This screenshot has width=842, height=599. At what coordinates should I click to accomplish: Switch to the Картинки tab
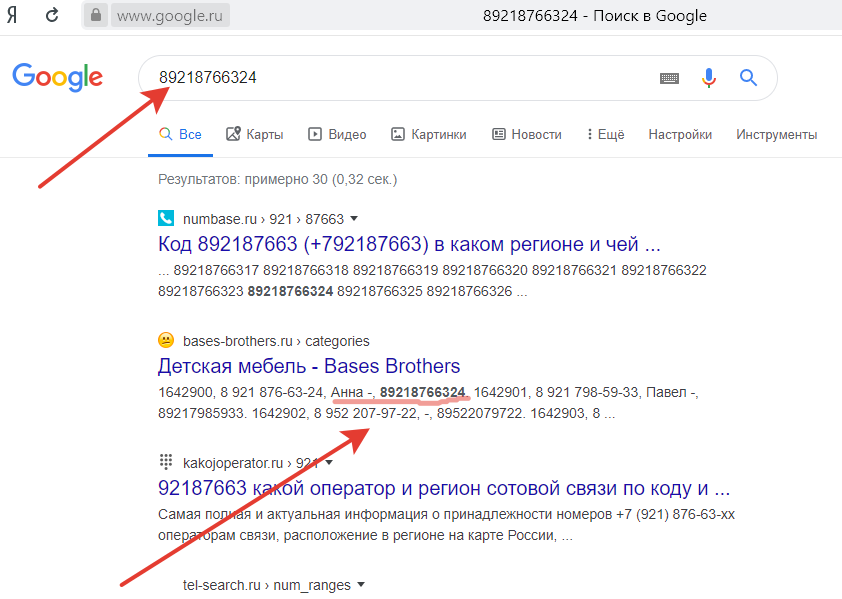[x=429, y=134]
